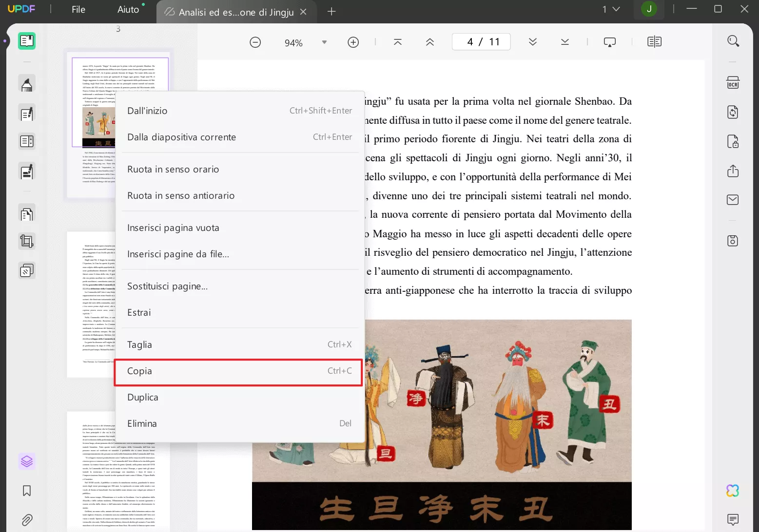
Task: Open the Layers panel icon
Action: click(x=27, y=461)
